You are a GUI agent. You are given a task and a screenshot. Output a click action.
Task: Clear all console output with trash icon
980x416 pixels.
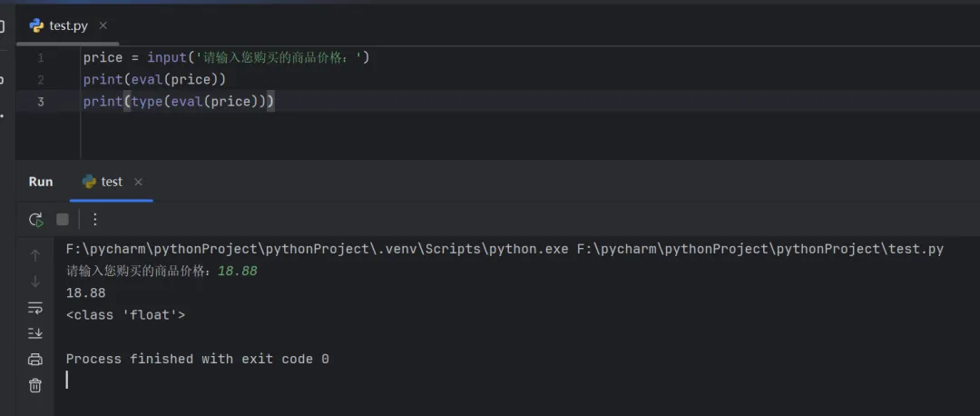35,385
